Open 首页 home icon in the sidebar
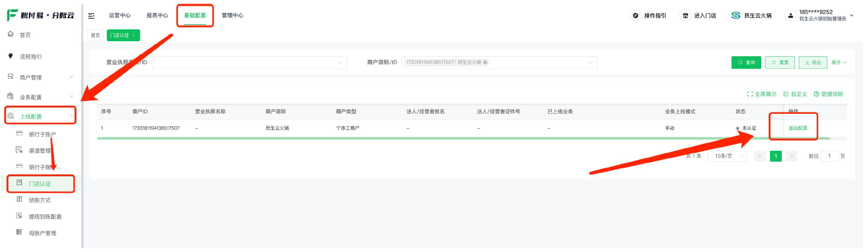868x252 pixels. pos(11,34)
